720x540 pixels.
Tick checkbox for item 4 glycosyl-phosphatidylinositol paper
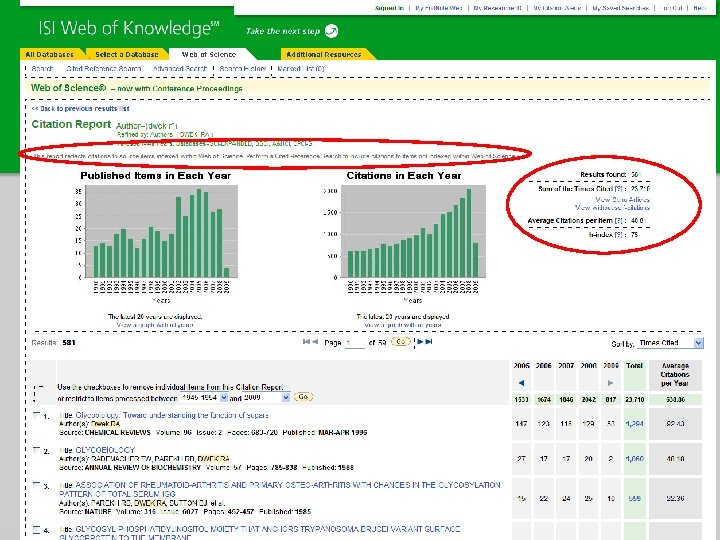tap(36, 529)
